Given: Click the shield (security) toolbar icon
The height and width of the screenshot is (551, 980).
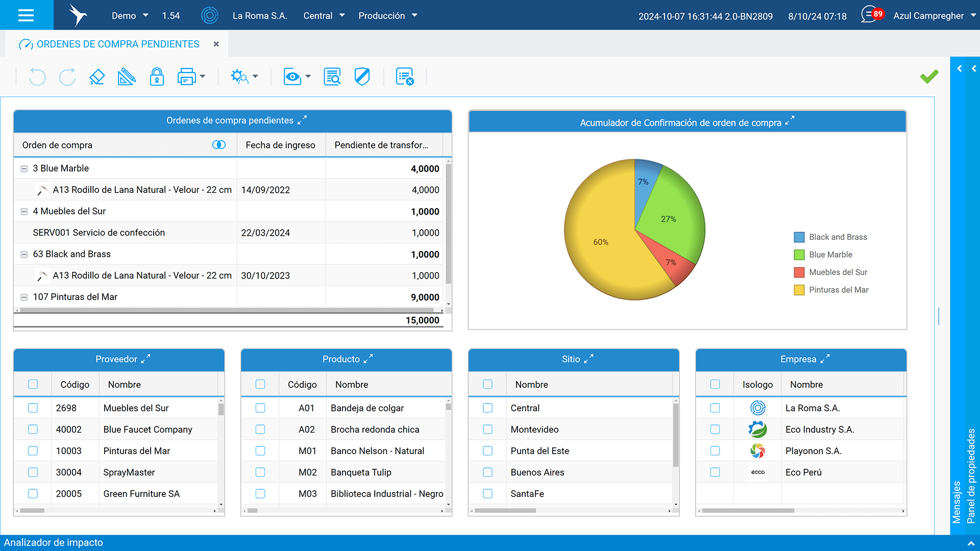Looking at the screenshot, I should coord(362,77).
